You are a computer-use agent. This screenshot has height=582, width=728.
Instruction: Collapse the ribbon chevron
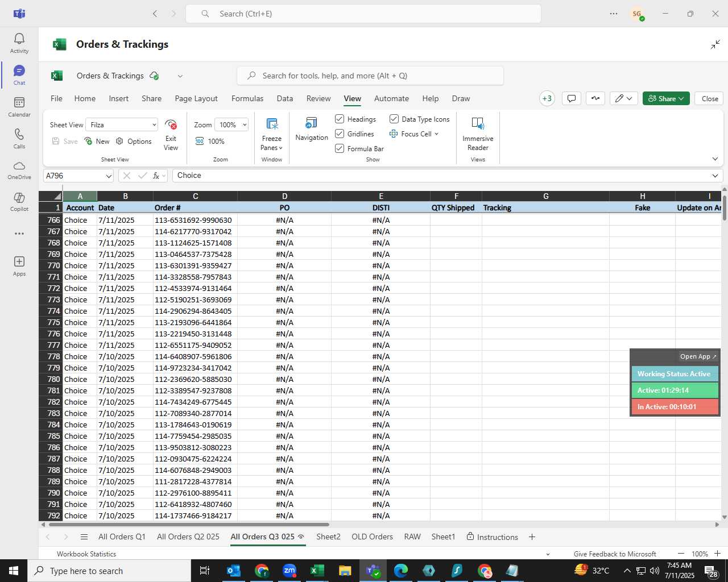pyautogui.click(x=715, y=159)
